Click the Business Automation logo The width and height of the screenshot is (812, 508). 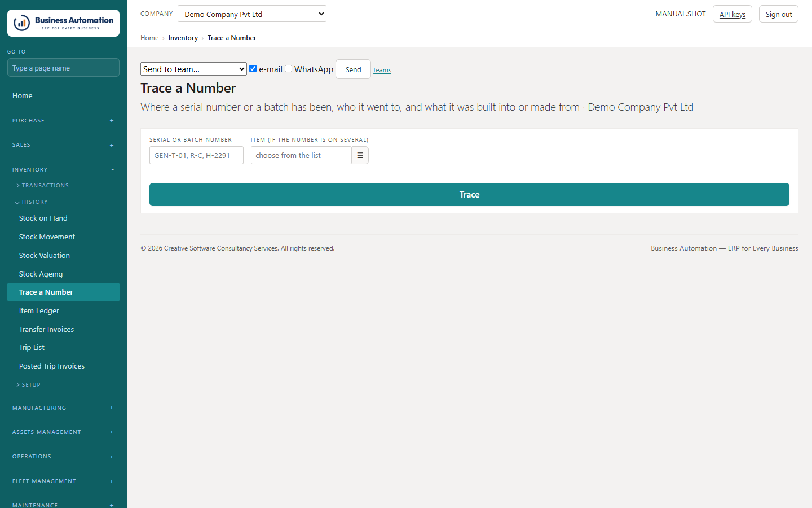pyautogui.click(x=63, y=23)
